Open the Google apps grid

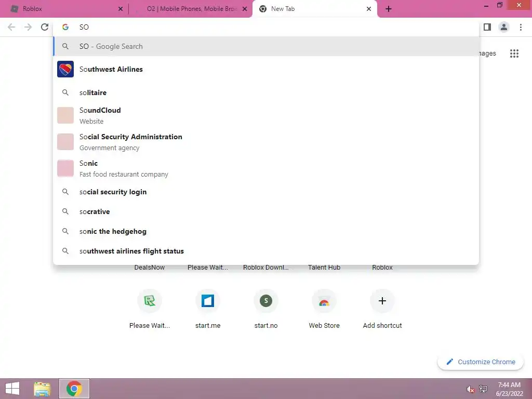[x=514, y=54]
